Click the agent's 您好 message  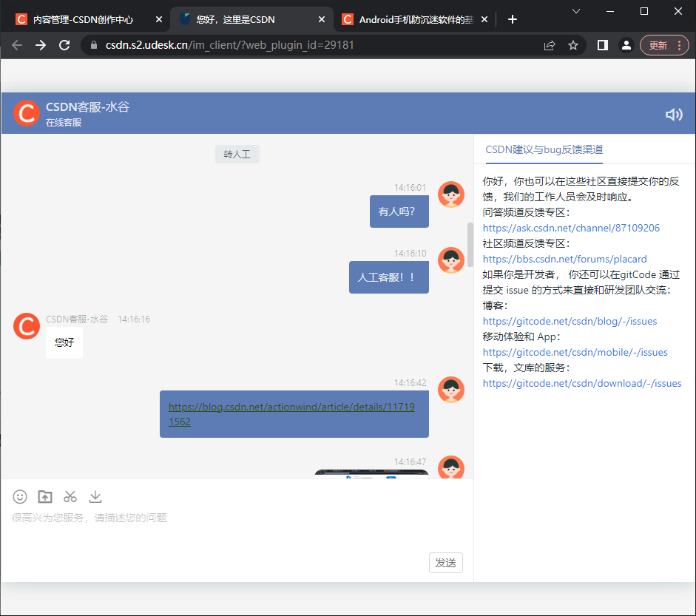(64, 342)
